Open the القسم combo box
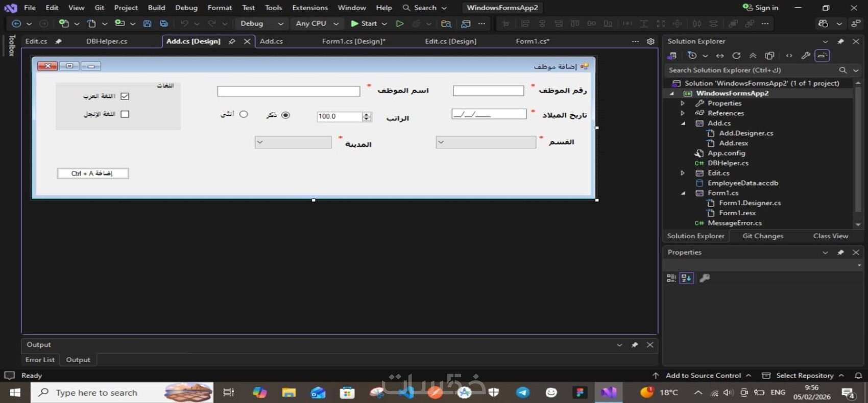The width and height of the screenshot is (868, 403). pyautogui.click(x=486, y=142)
